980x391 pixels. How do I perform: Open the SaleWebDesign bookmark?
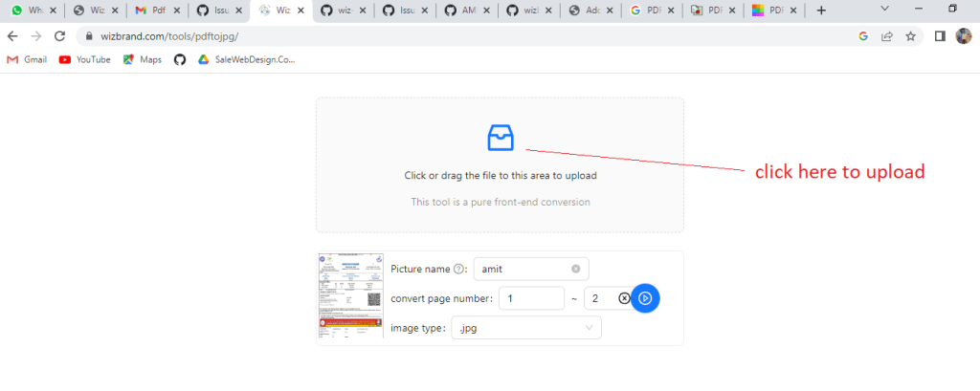coord(246,59)
